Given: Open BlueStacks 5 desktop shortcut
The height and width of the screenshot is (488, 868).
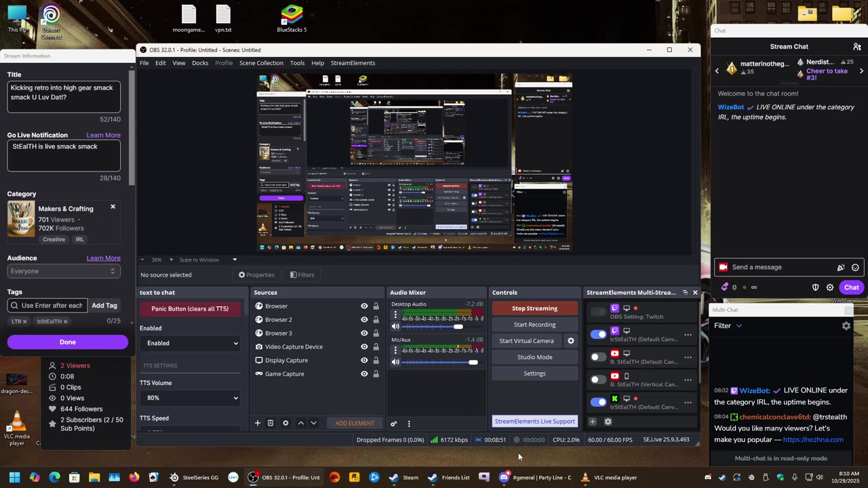Looking at the screenshot, I should (292, 19).
